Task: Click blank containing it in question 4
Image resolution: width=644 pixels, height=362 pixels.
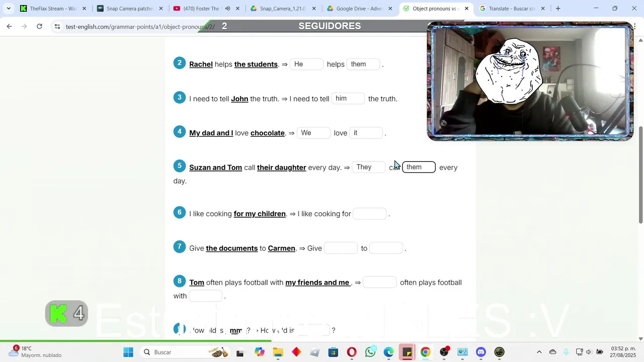Action: (x=366, y=133)
